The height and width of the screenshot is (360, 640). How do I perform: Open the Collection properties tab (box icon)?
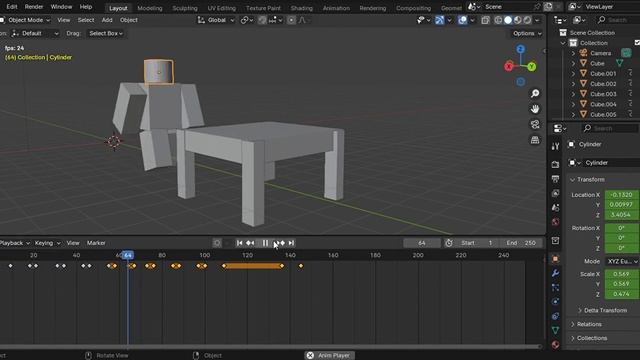[x=555, y=241]
